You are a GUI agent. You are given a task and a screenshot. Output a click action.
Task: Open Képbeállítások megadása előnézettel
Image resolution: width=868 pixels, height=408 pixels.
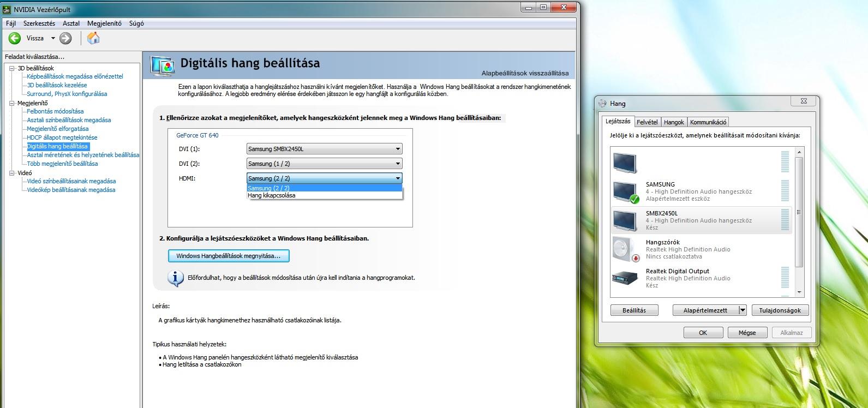click(x=75, y=76)
